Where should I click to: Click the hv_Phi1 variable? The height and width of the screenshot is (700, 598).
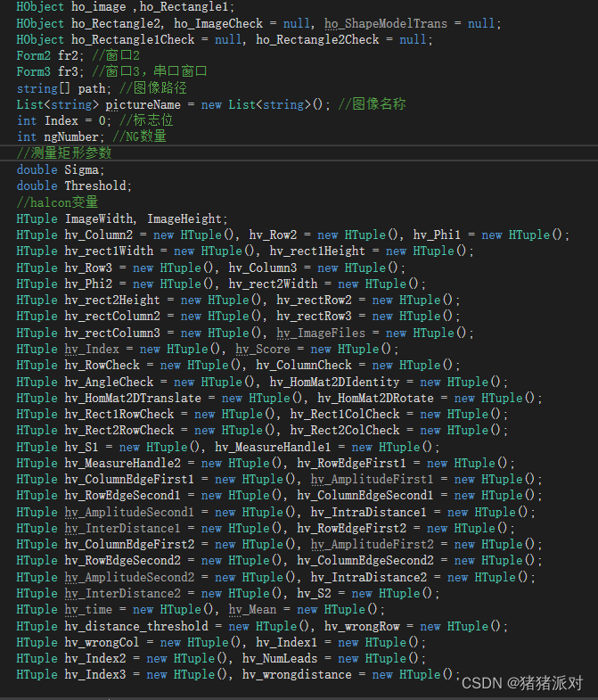[x=437, y=235]
